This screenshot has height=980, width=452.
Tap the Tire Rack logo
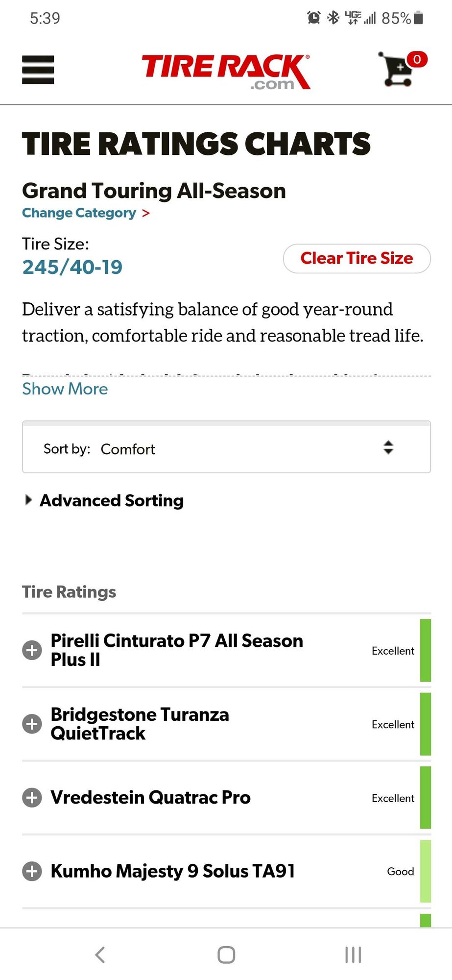(x=226, y=72)
